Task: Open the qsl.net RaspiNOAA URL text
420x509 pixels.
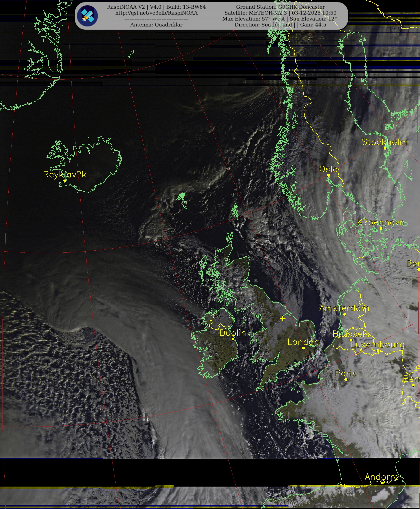Action: click(x=156, y=13)
